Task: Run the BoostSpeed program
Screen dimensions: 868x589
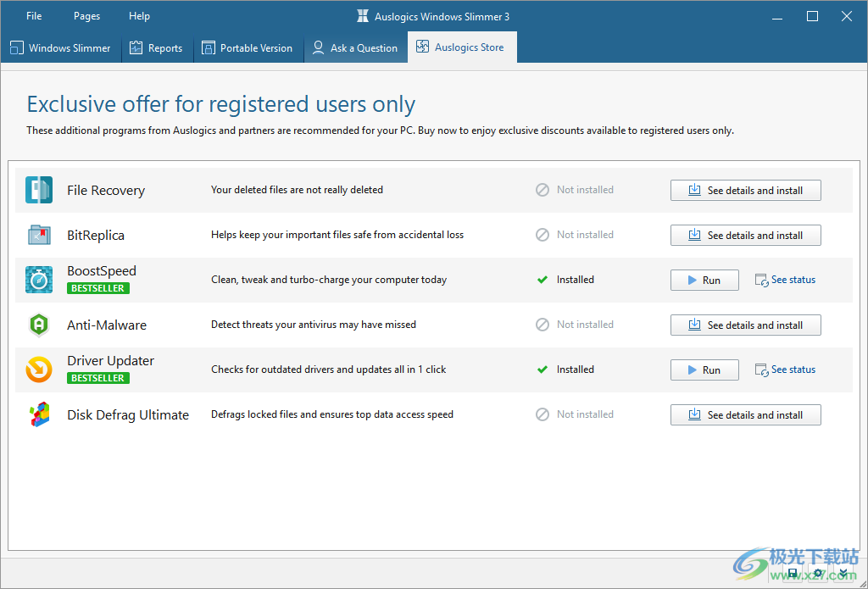Action: pyautogui.click(x=704, y=281)
